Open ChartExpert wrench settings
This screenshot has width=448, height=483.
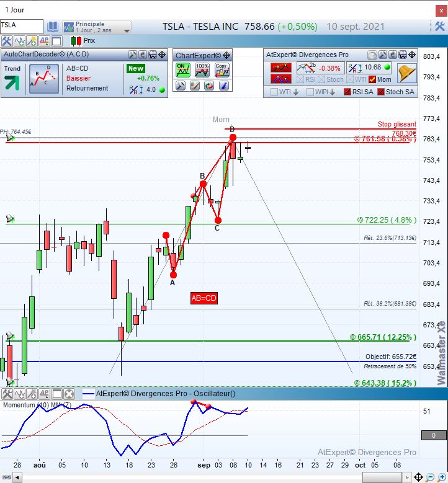(181, 86)
